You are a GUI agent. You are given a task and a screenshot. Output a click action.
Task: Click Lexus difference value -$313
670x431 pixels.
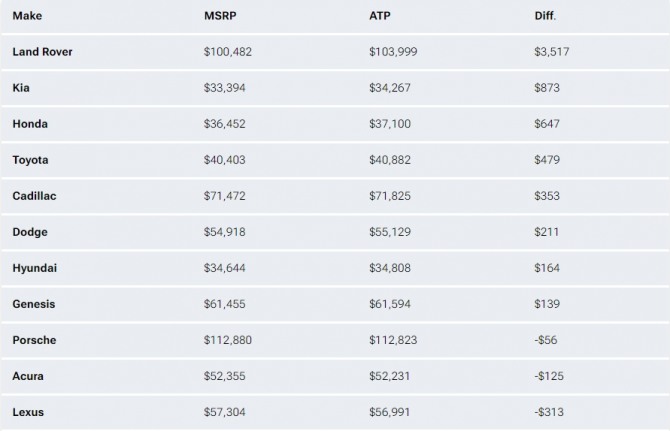click(549, 412)
